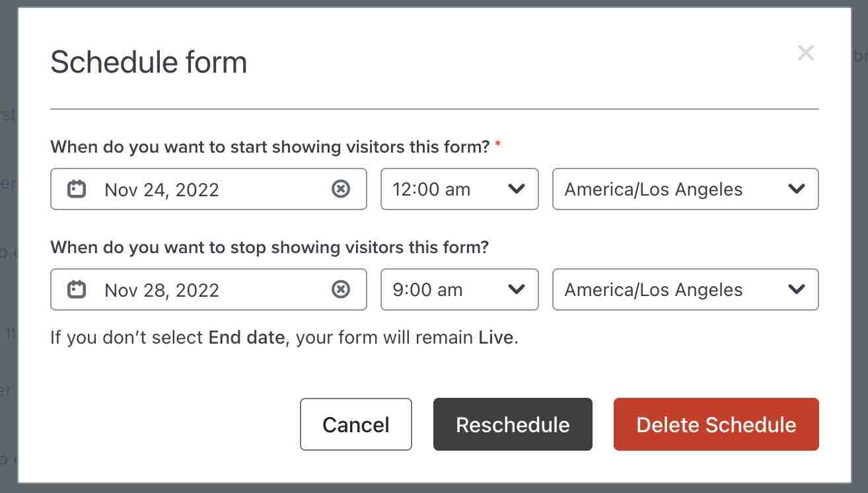Click the Reschedule button
Image resolution: width=868 pixels, height=493 pixels.
(513, 424)
